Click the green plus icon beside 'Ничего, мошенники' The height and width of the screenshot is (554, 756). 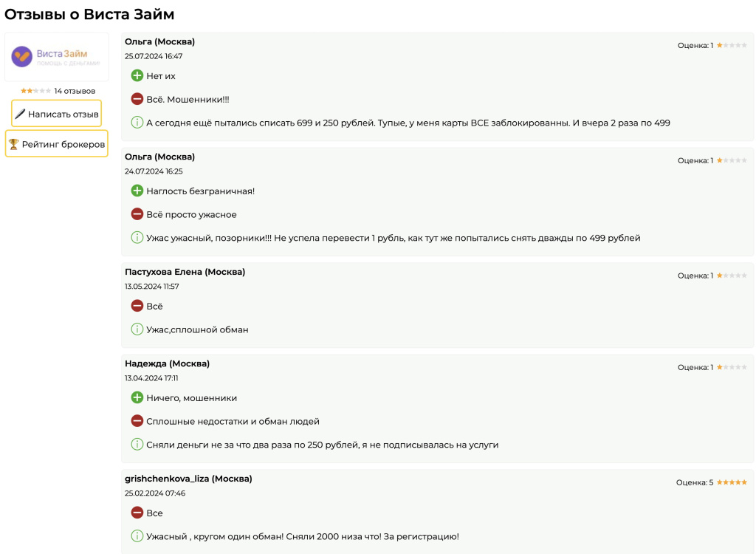[x=137, y=397]
